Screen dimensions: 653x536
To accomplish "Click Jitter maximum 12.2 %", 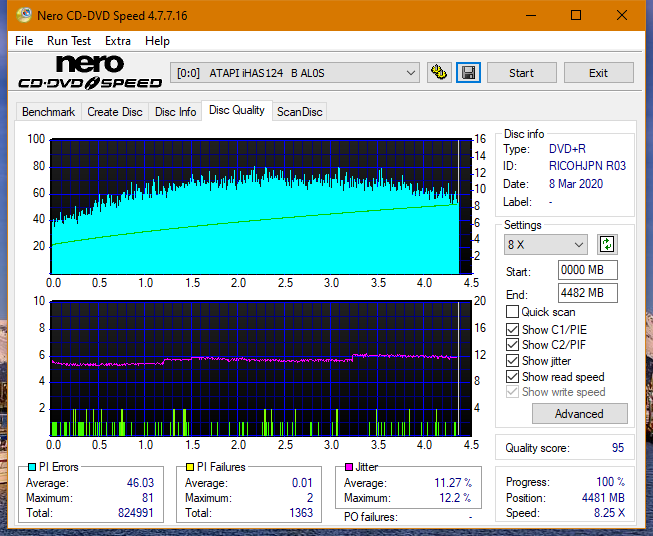I will click(x=456, y=498).
